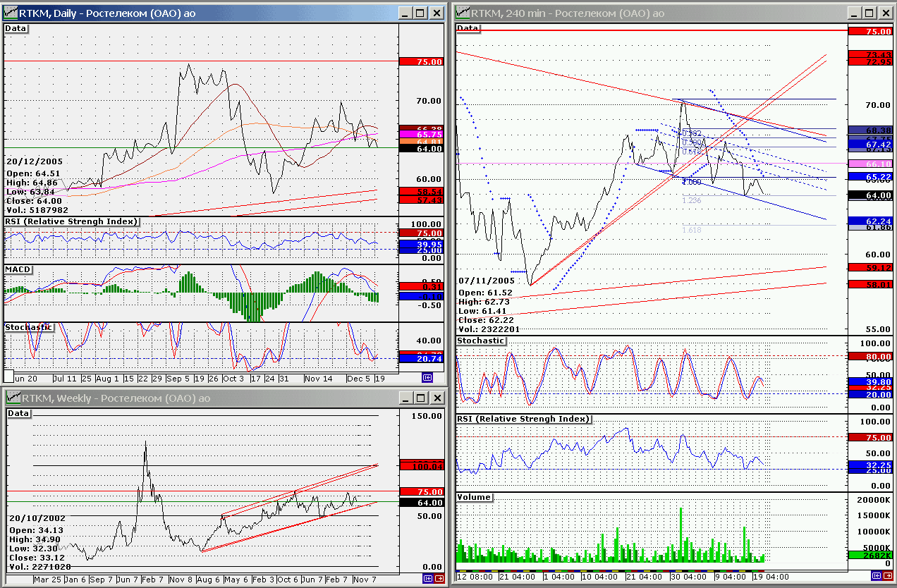Select the RSI label in 240 min chart
The width and height of the screenshot is (897, 588).
point(523,419)
